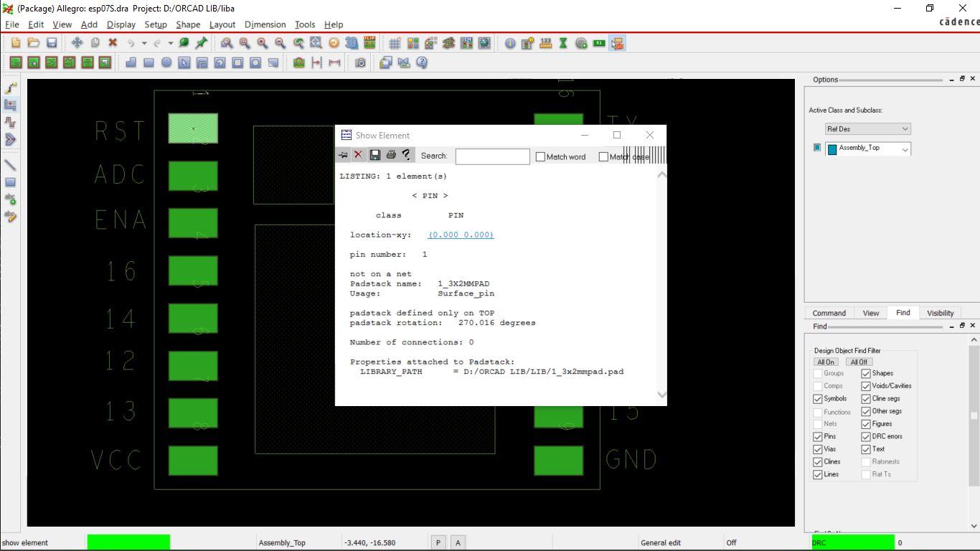This screenshot has width=980, height=551.
Task: Print the Show Element listing
Action: pyautogui.click(x=391, y=155)
